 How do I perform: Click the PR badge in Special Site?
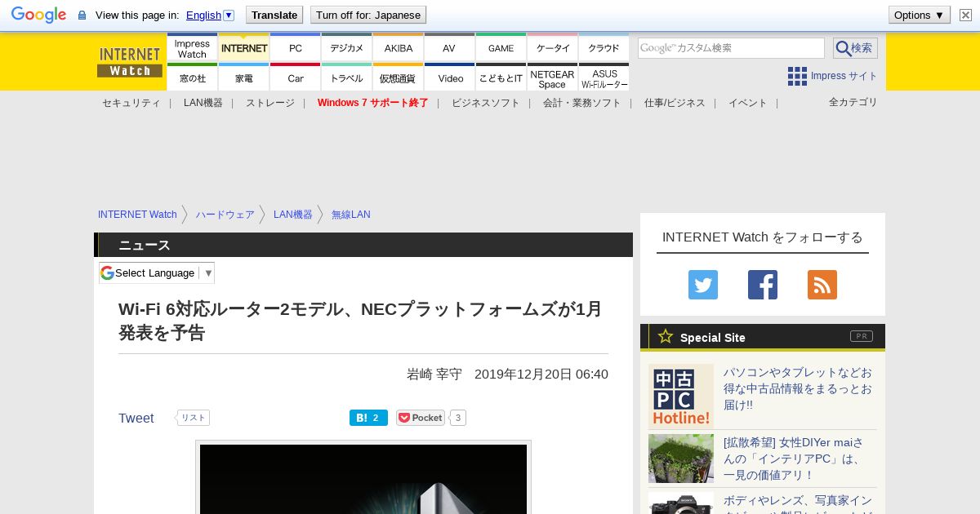pos(862,336)
